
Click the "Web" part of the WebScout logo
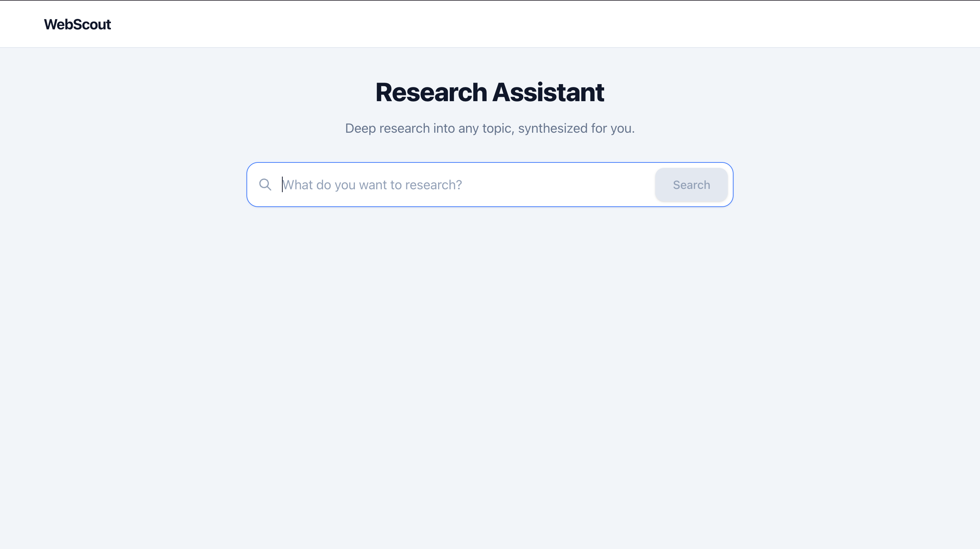point(56,24)
